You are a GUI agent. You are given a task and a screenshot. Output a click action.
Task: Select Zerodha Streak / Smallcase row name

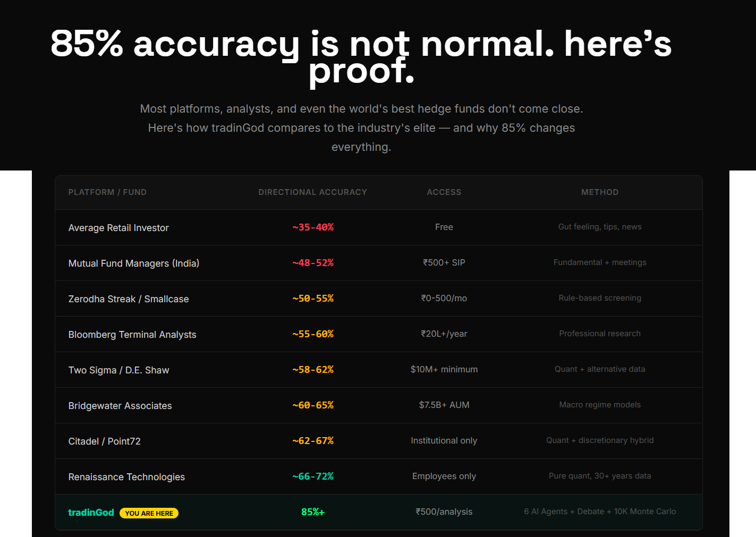[129, 299]
